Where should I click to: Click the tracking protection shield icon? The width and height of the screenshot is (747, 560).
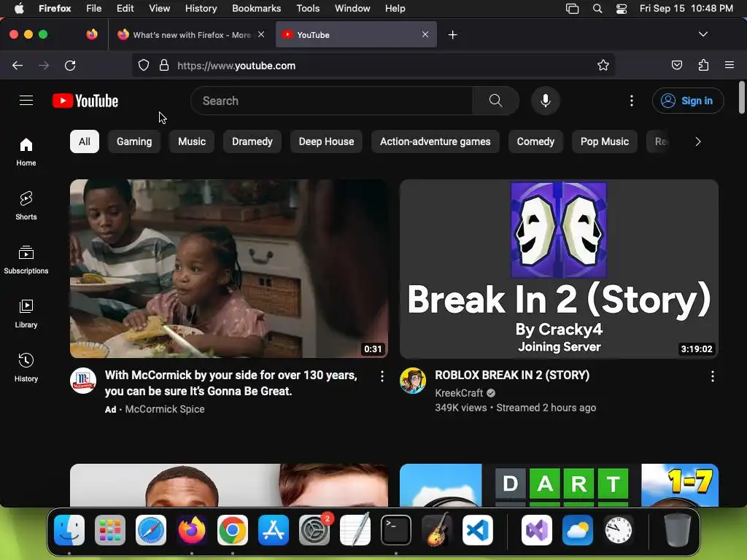click(144, 65)
